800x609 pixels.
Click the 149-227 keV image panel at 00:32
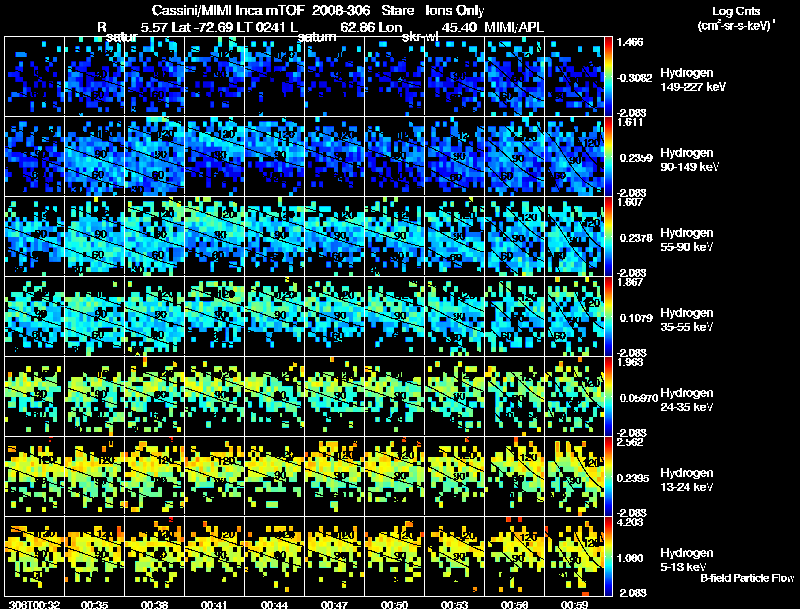pos(34,77)
